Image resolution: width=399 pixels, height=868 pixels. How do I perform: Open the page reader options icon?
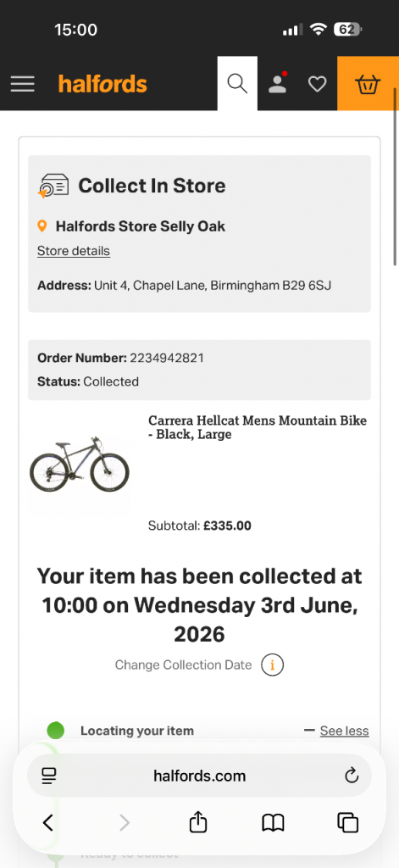coord(48,776)
